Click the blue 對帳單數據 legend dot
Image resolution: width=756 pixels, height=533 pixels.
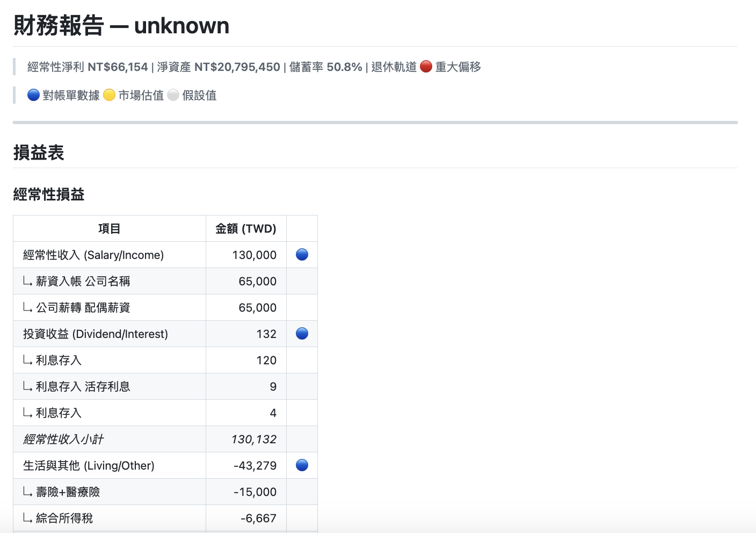click(x=33, y=95)
